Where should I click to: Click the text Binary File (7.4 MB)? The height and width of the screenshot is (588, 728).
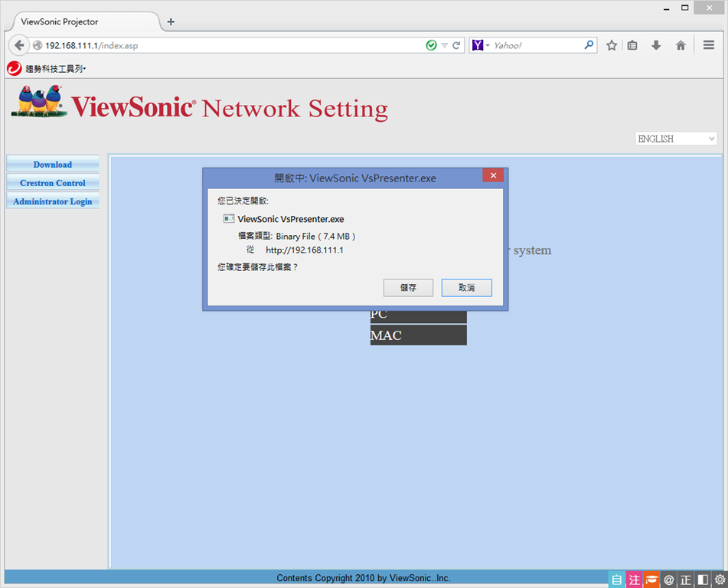315,237
